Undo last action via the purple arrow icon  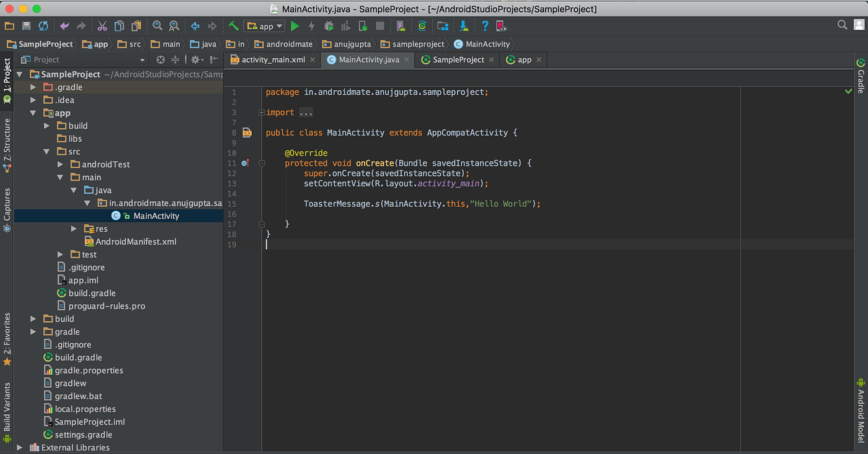coord(64,25)
